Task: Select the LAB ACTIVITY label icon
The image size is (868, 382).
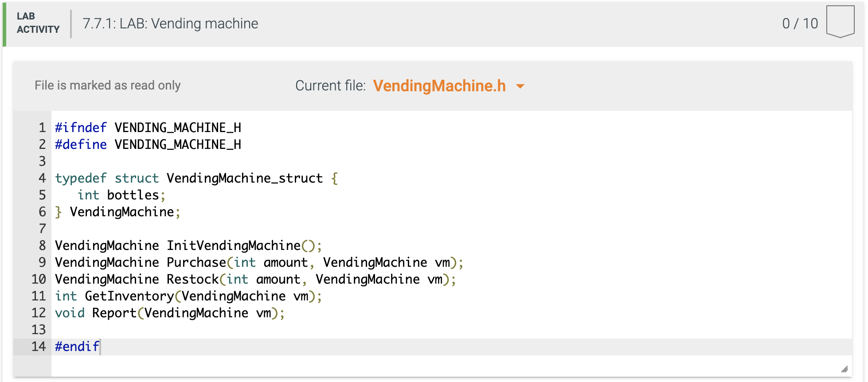Action: point(38,23)
